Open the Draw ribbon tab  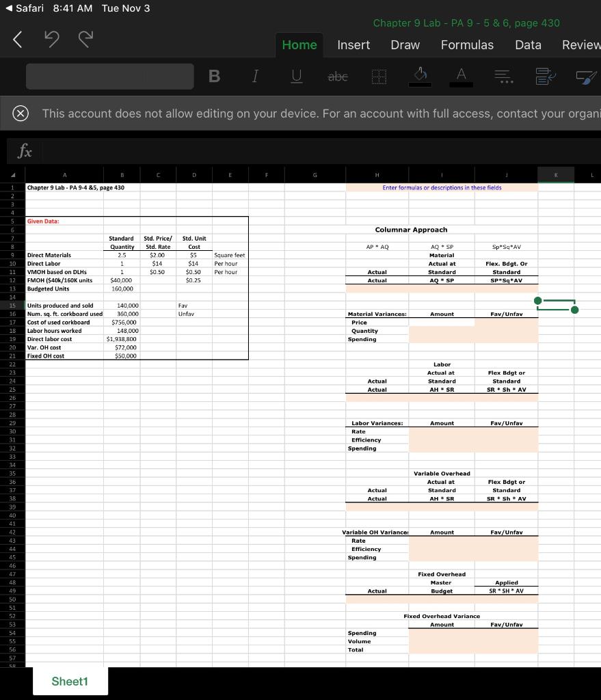coord(405,44)
